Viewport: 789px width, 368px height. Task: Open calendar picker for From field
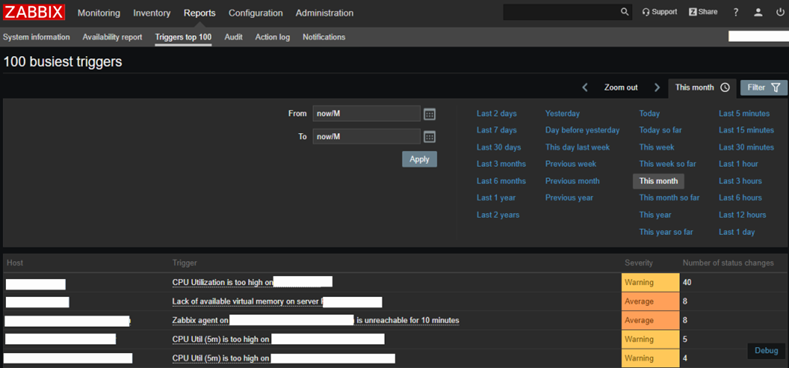point(429,114)
